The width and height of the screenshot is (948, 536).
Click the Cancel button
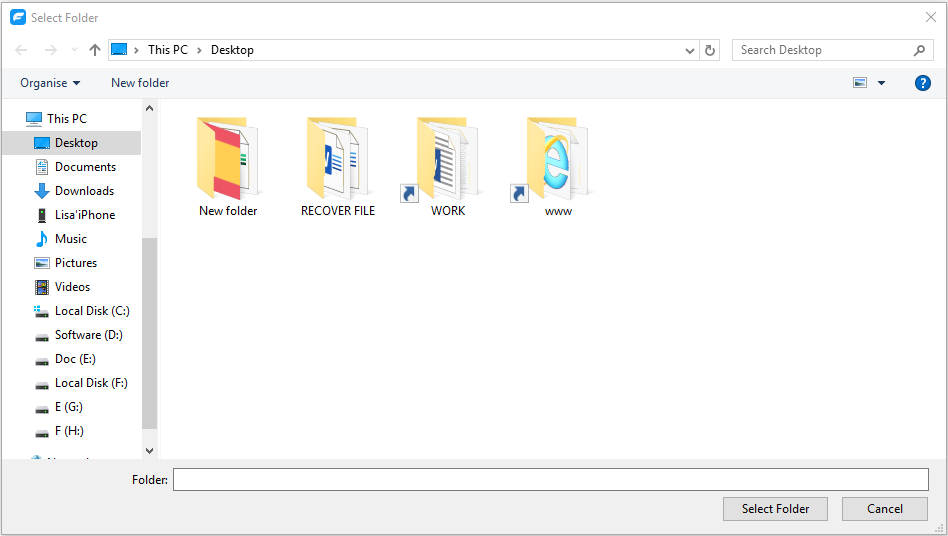click(885, 509)
